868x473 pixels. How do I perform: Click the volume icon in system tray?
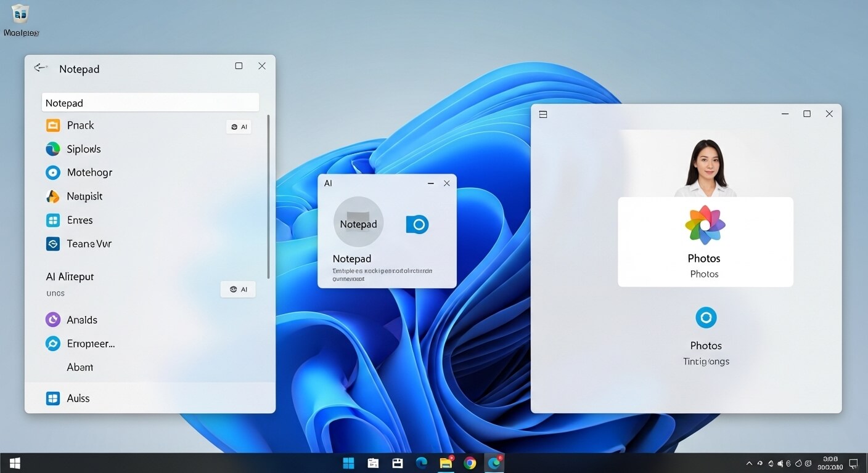tap(779, 463)
